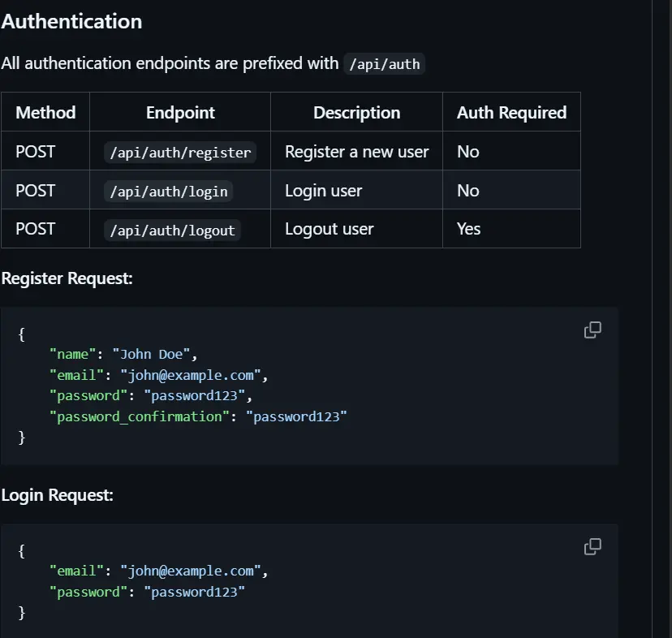Image resolution: width=672 pixels, height=638 pixels.
Task: Click the Yes value in logout row
Action: [468, 229]
